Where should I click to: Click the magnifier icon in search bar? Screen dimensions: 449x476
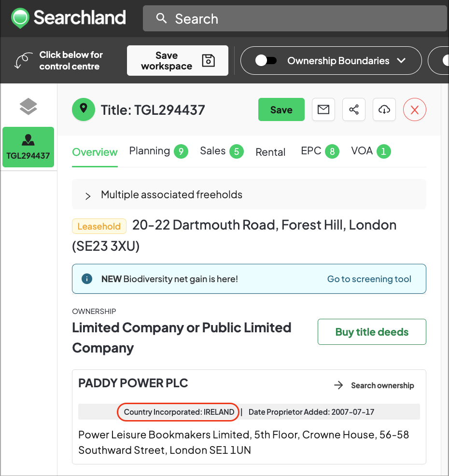tap(161, 18)
